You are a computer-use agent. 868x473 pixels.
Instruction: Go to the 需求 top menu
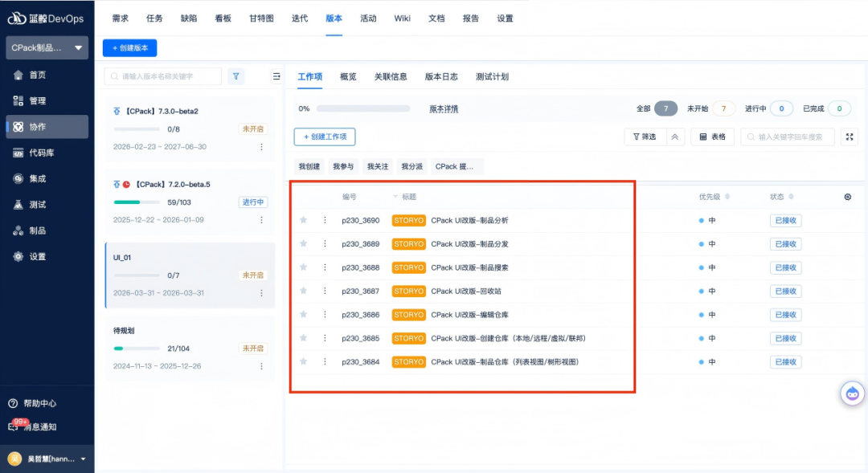(120, 18)
